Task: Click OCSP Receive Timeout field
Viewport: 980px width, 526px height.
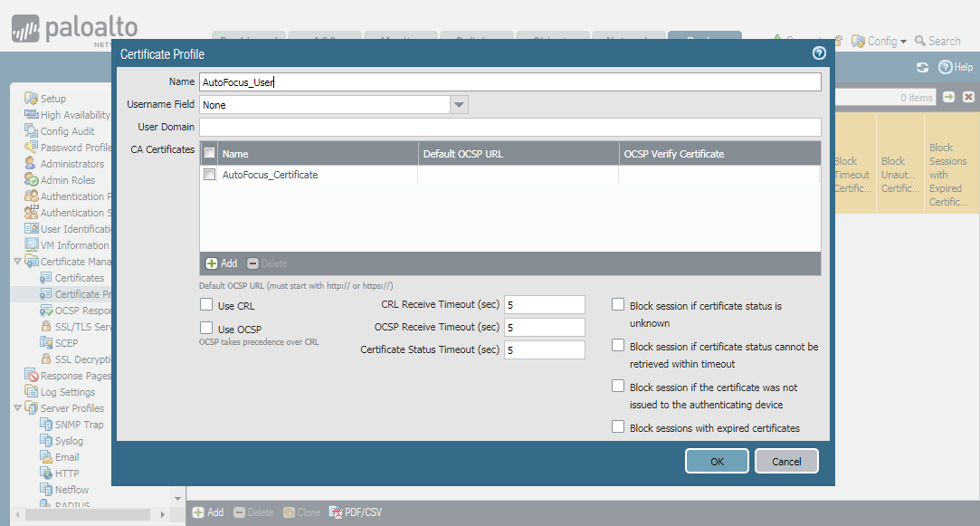Action: click(x=545, y=327)
